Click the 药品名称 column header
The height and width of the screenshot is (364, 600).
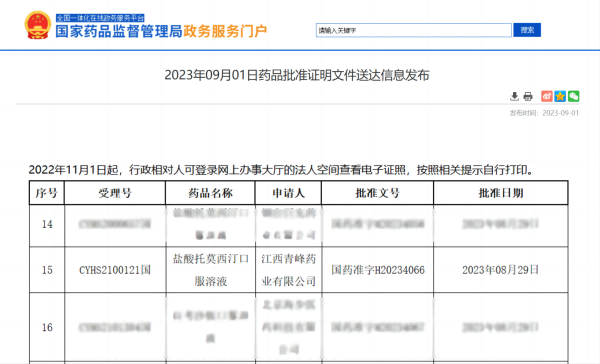point(210,193)
